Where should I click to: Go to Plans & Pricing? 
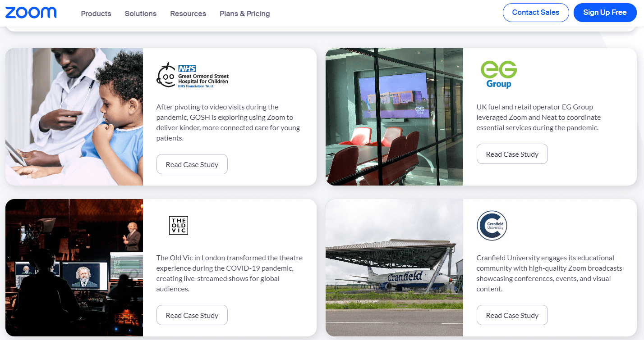245,14
